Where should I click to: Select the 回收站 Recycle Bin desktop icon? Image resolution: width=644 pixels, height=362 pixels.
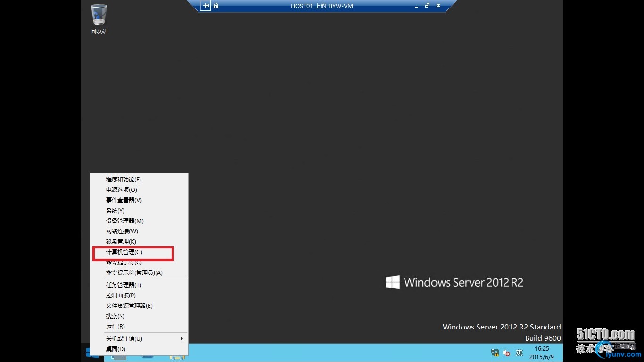99,19
